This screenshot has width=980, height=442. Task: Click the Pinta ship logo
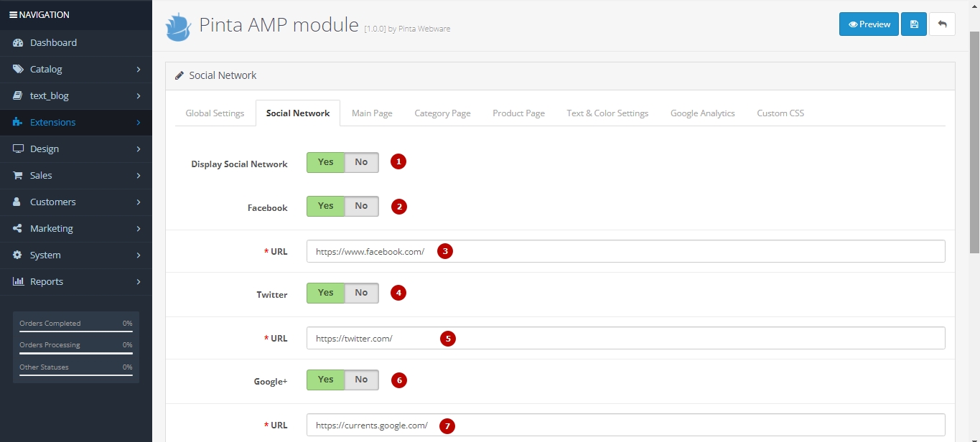pos(179,27)
